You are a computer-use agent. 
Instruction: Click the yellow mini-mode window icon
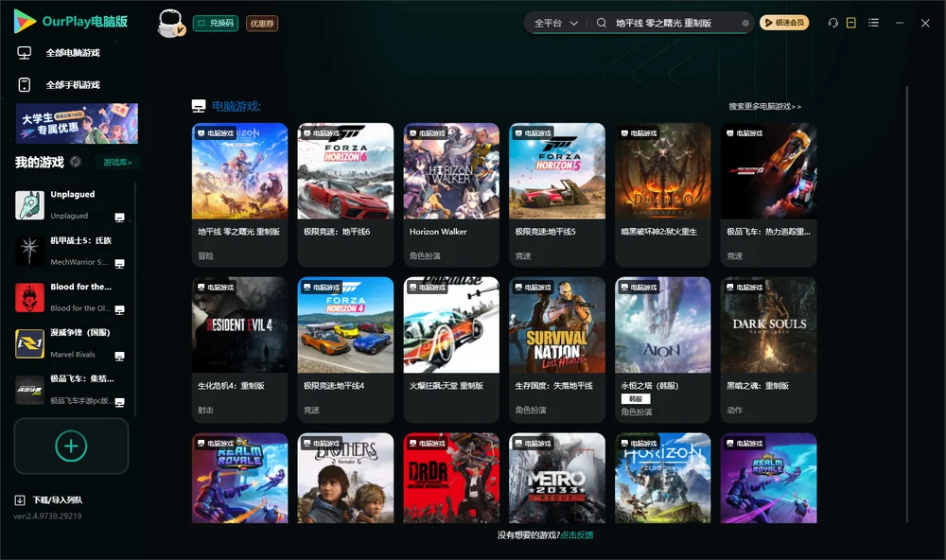pyautogui.click(x=850, y=23)
